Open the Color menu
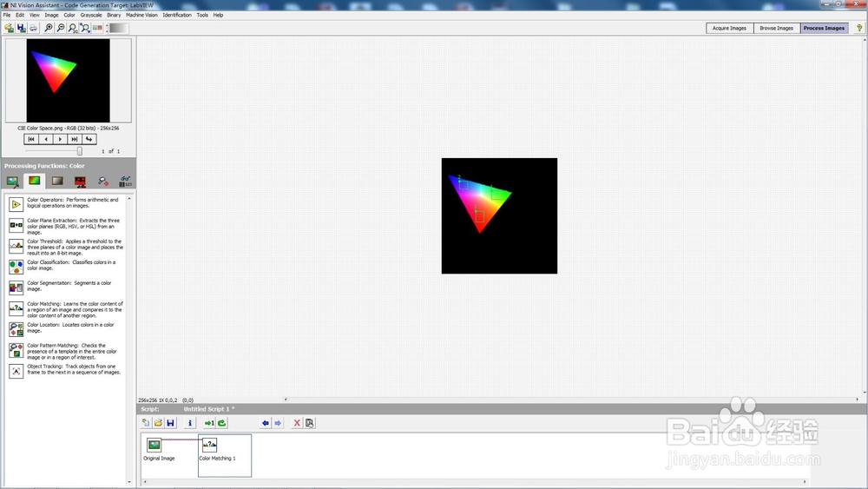868x489 pixels. [x=69, y=15]
